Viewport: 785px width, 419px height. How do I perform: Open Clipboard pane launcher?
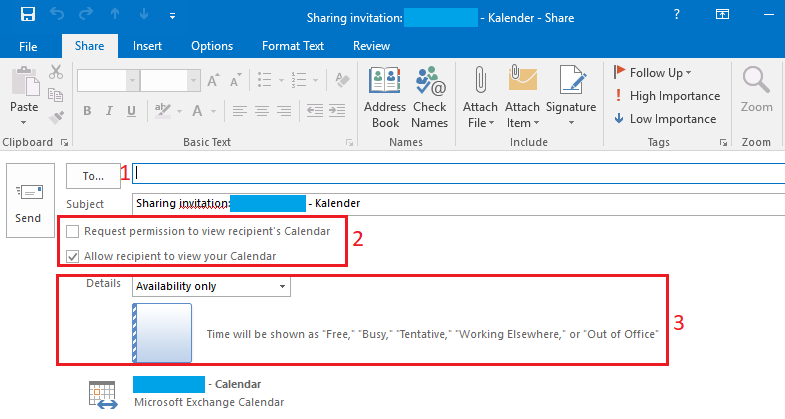pyautogui.click(x=64, y=143)
